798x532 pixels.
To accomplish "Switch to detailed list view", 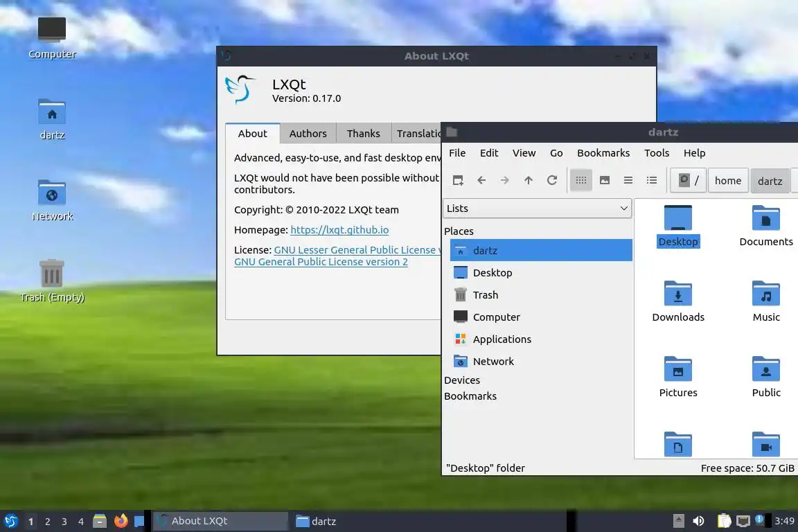I will (x=651, y=180).
